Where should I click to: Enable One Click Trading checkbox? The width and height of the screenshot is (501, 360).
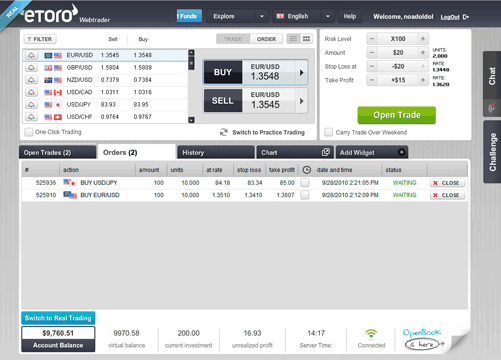coord(29,132)
